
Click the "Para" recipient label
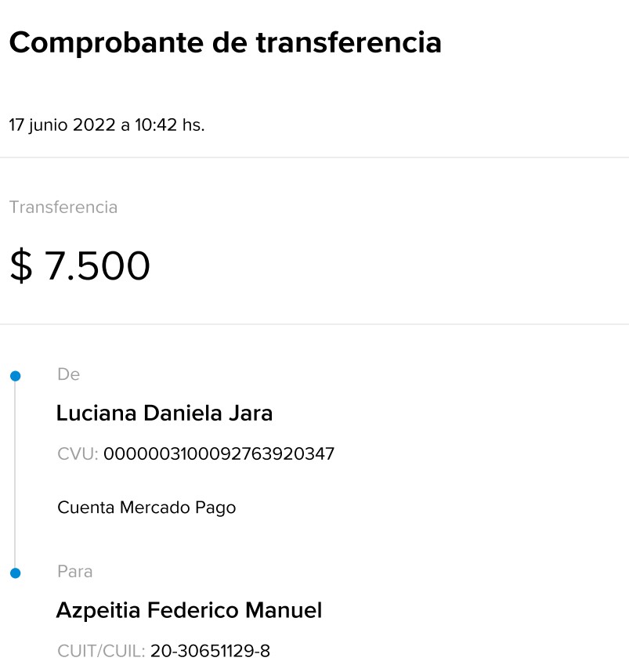(75, 572)
